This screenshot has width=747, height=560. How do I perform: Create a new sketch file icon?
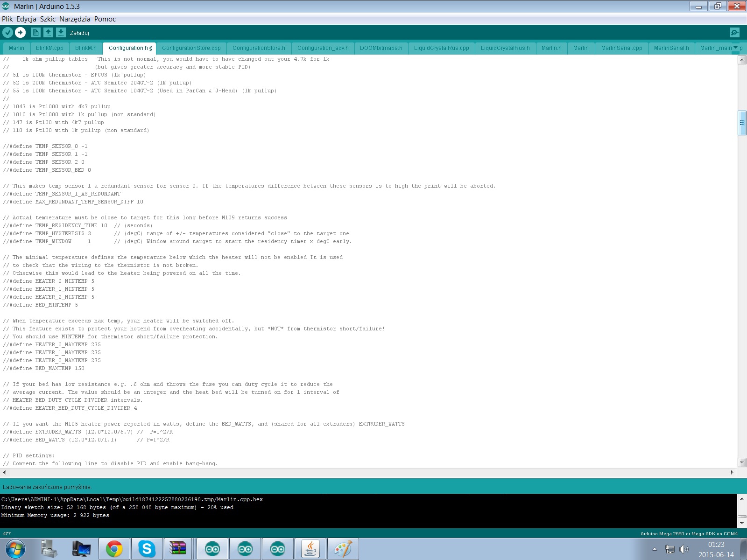[35, 32]
